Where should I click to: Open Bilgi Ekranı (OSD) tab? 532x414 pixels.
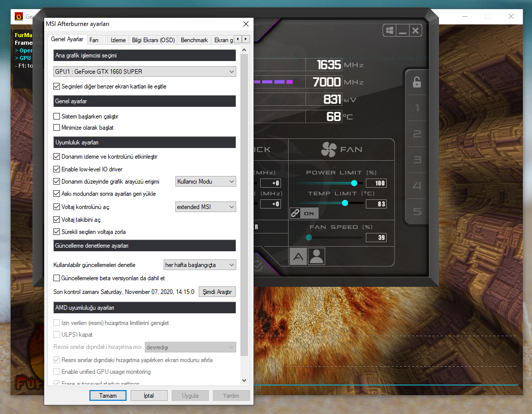pyautogui.click(x=153, y=40)
